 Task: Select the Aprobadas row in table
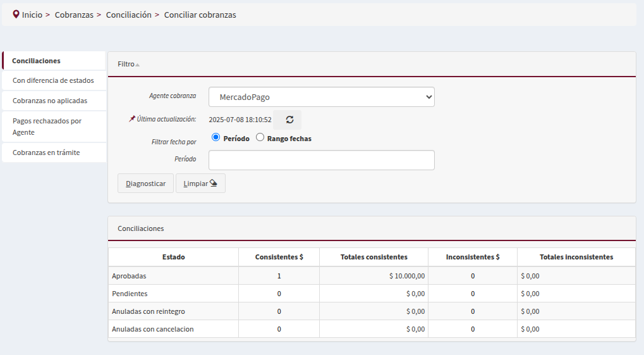[x=129, y=276]
